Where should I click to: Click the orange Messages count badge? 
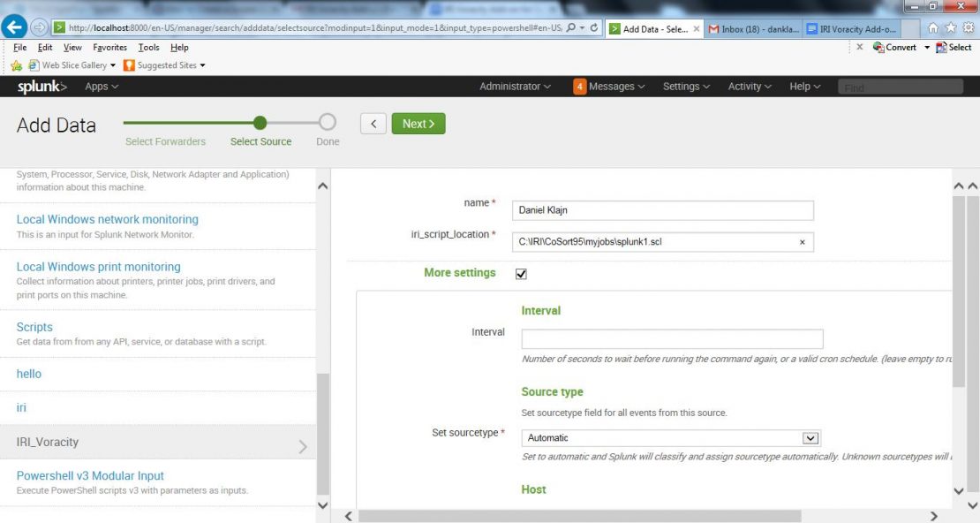point(579,87)
